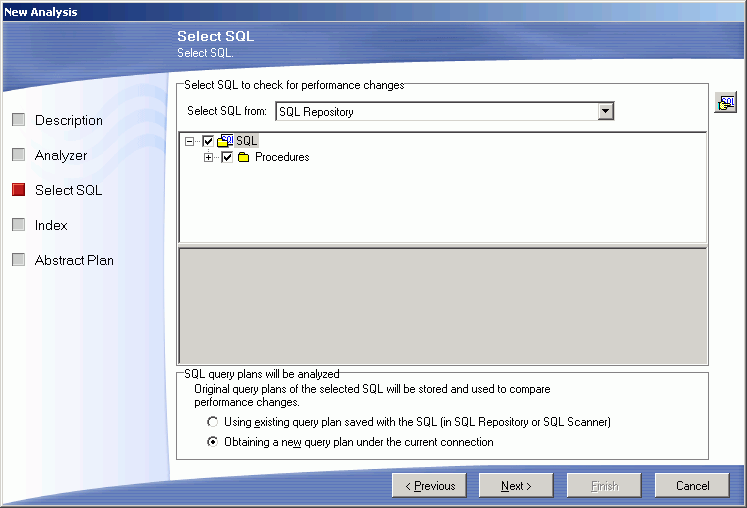Select Obtaining a new query plan radio
Screen dimensions: 747x508
tap(212, 442)
